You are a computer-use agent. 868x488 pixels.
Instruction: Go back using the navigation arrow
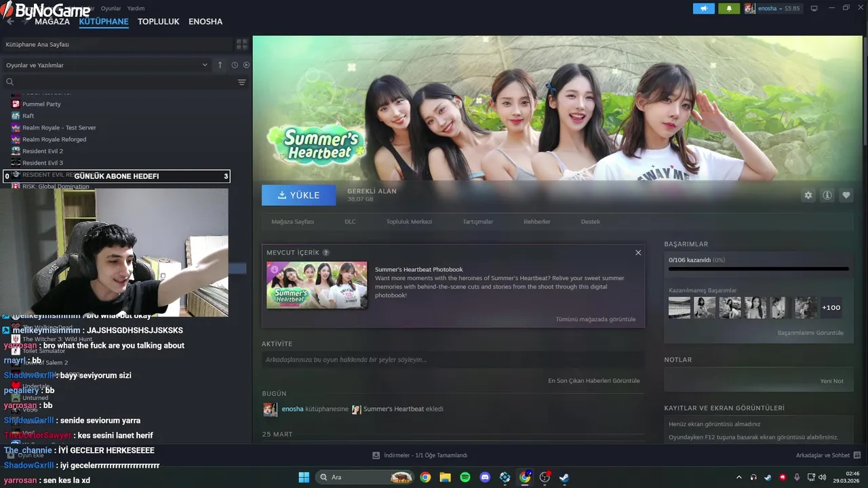click(9, 22)
